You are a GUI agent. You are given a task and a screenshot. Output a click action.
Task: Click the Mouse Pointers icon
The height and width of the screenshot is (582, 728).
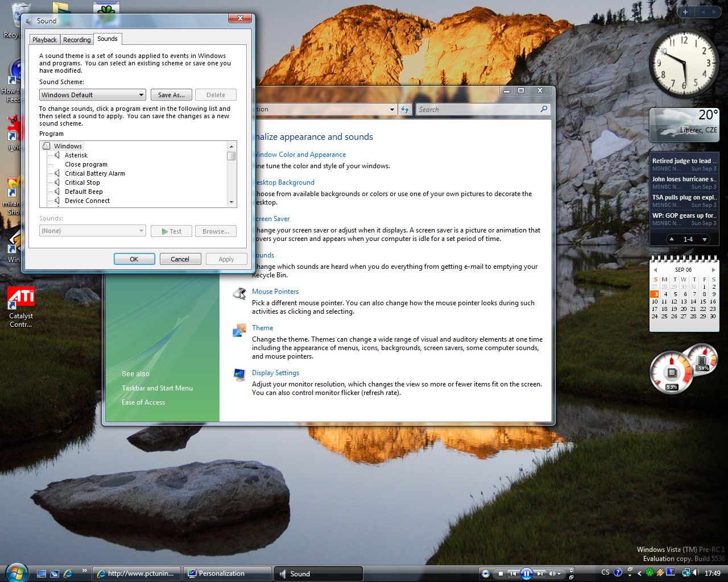tap(239, 294)
